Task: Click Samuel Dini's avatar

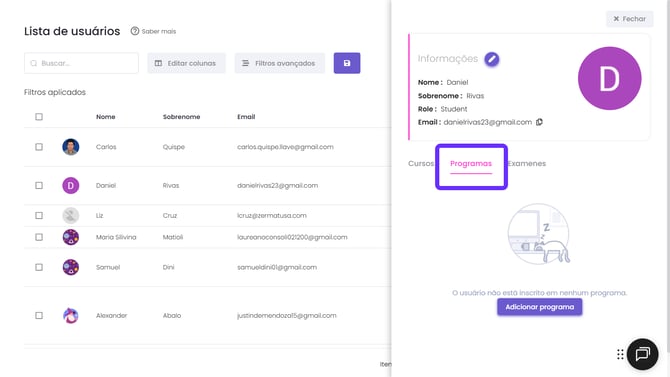Action: [x=71, y=267]
